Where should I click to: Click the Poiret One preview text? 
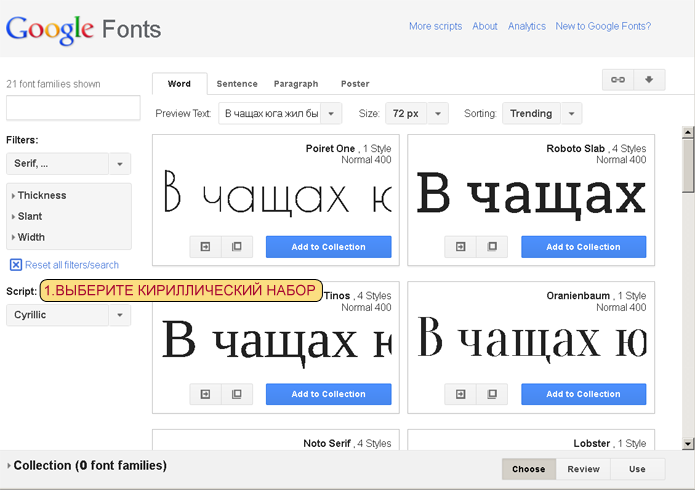(x=277, y=193)
